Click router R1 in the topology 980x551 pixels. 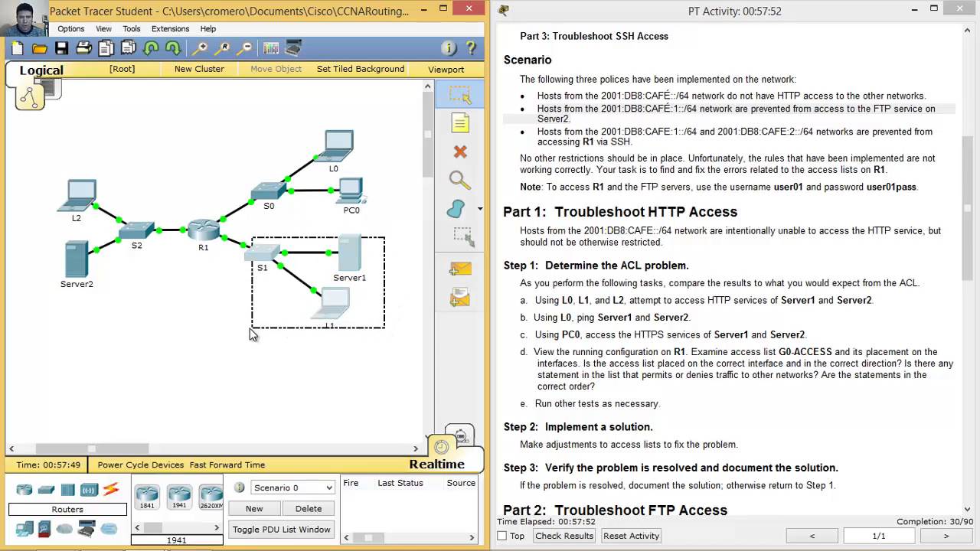click(204, 230)
